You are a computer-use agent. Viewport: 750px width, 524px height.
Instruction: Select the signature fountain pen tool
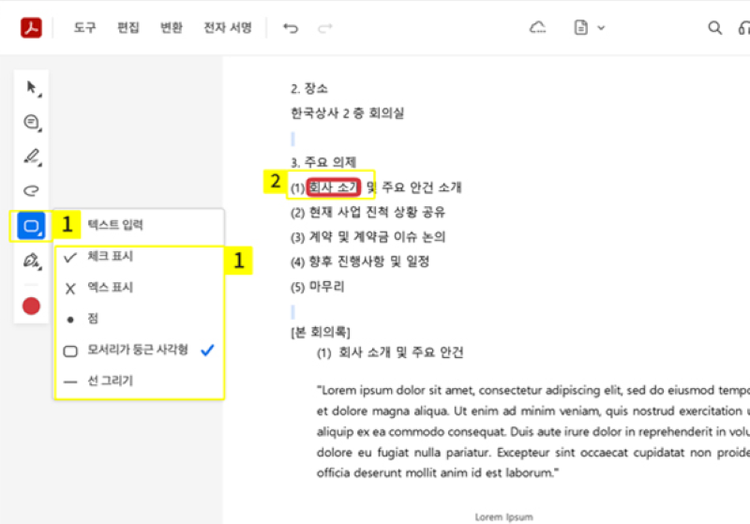point(32,261)
